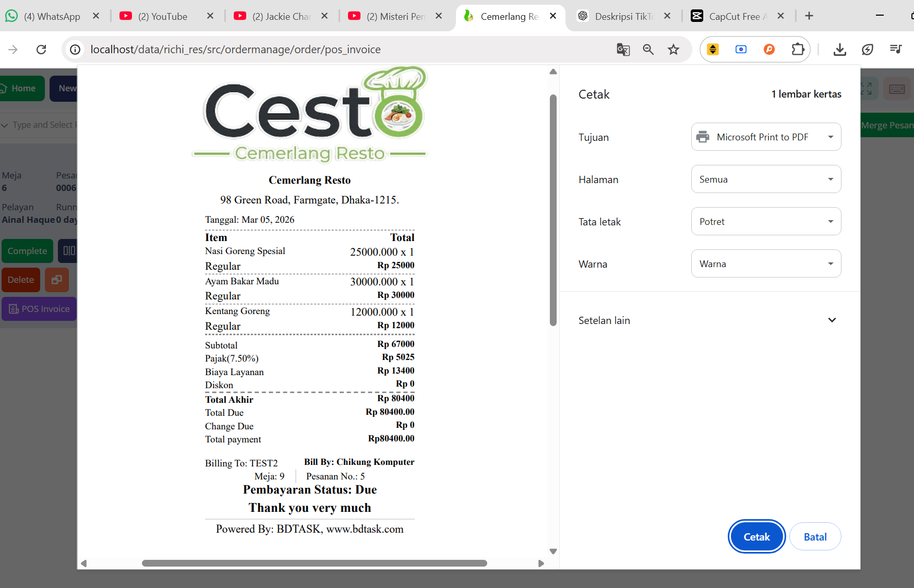Open the Tujuan printer destination dropdown
This screenshot has height=588, width=914.
pyautogui.click(x=765, y=137)
